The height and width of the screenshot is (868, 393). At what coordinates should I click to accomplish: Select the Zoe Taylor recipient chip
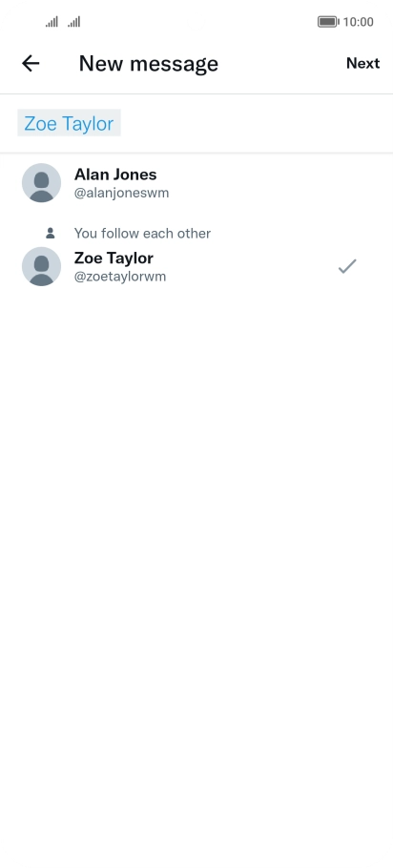point(70,123)
